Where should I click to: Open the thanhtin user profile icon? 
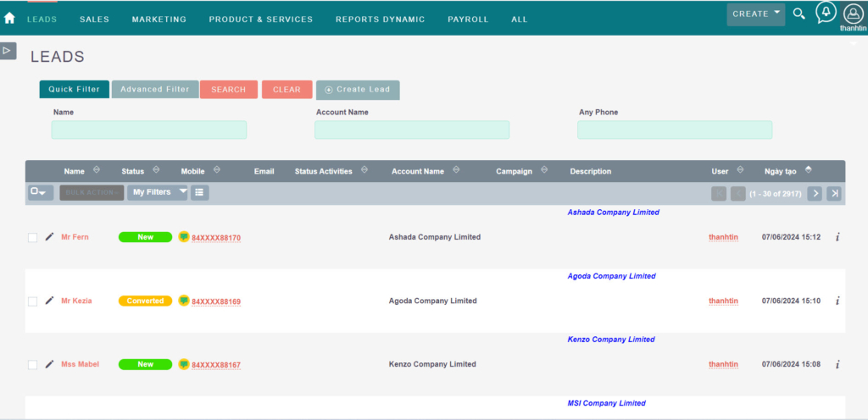852,13
